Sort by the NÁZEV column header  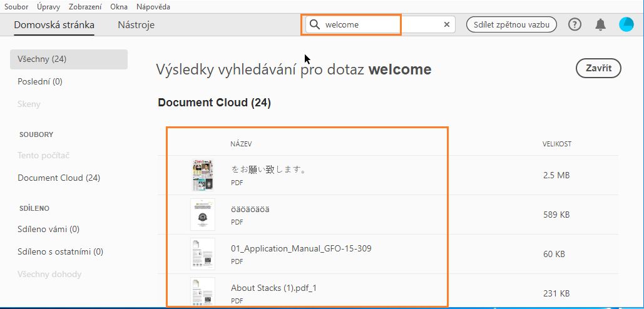click(241, 144)
